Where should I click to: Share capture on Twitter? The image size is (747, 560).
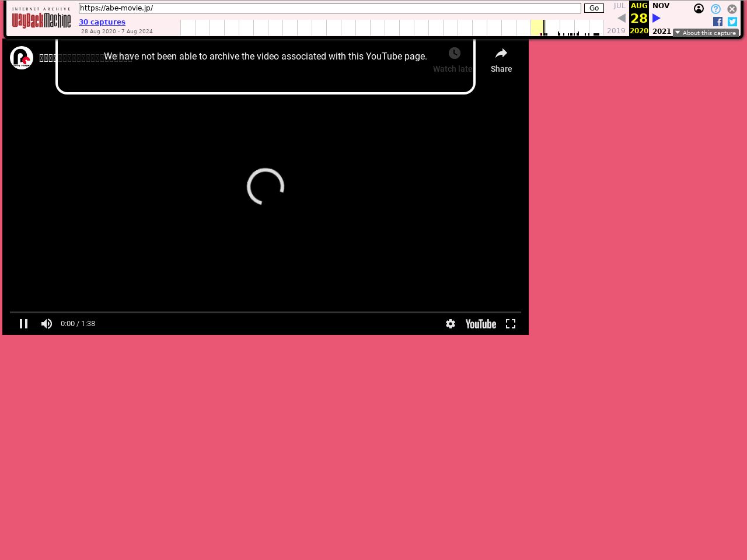pyautogui.click(x=732, y=22)
